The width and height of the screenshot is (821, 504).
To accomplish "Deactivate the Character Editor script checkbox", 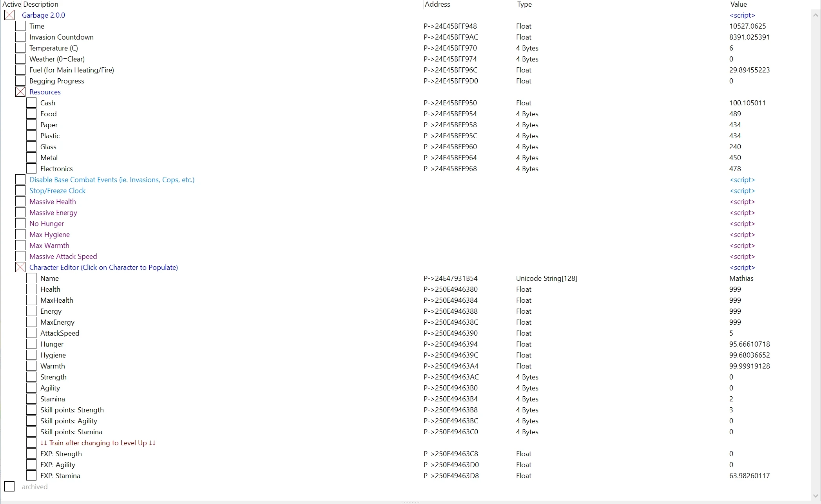I will pos(20,267).
